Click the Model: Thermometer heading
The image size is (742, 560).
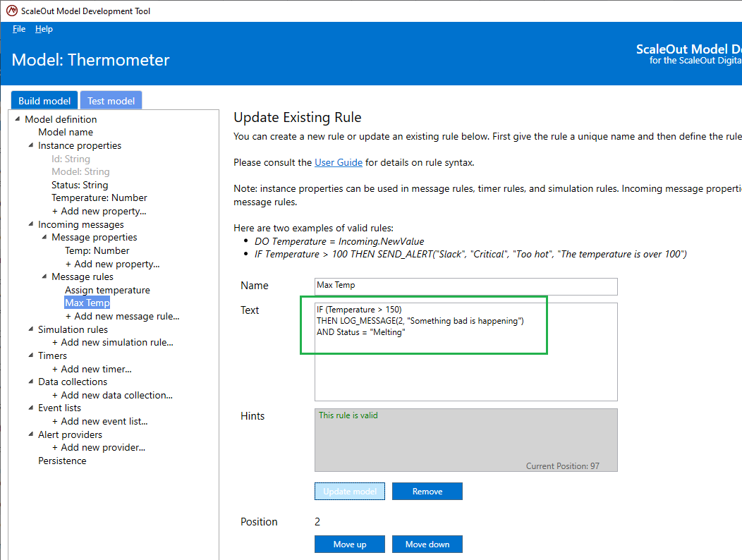click(x=90, y=60)
